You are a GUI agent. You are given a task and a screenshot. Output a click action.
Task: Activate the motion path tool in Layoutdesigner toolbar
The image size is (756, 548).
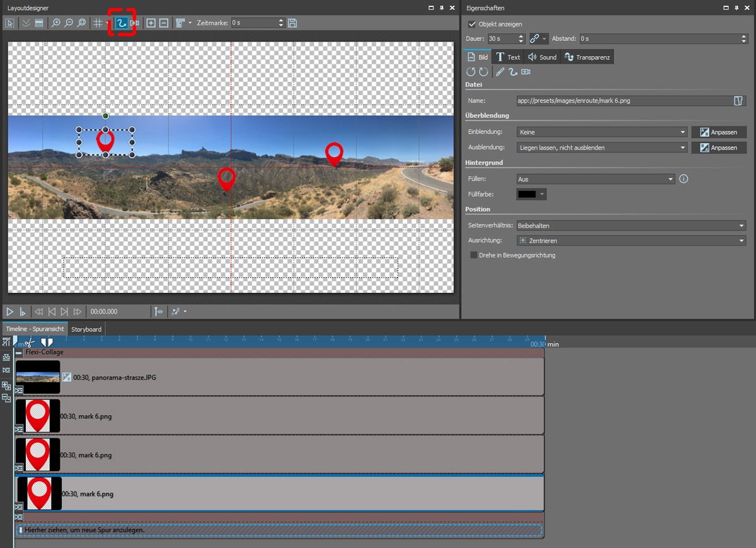tap(122, 23)
